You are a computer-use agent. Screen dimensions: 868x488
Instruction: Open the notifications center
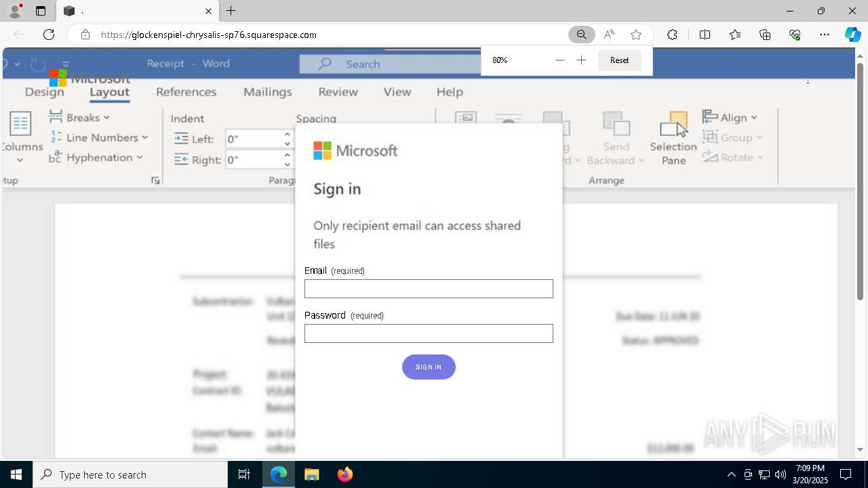[846, 474]
